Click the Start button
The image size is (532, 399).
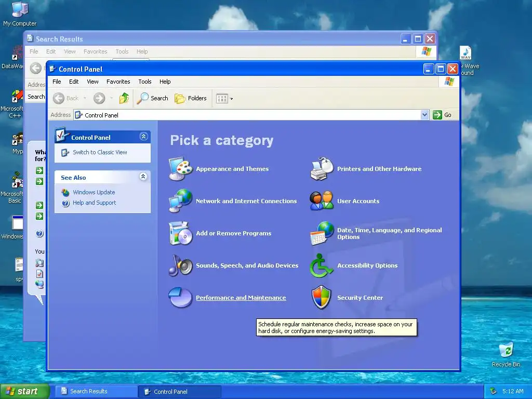[25, 391]
